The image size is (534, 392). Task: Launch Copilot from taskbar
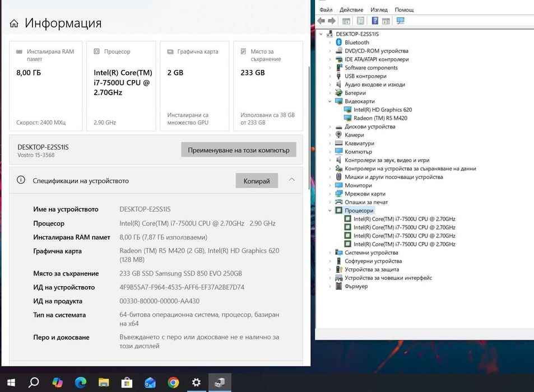[57, 383]
